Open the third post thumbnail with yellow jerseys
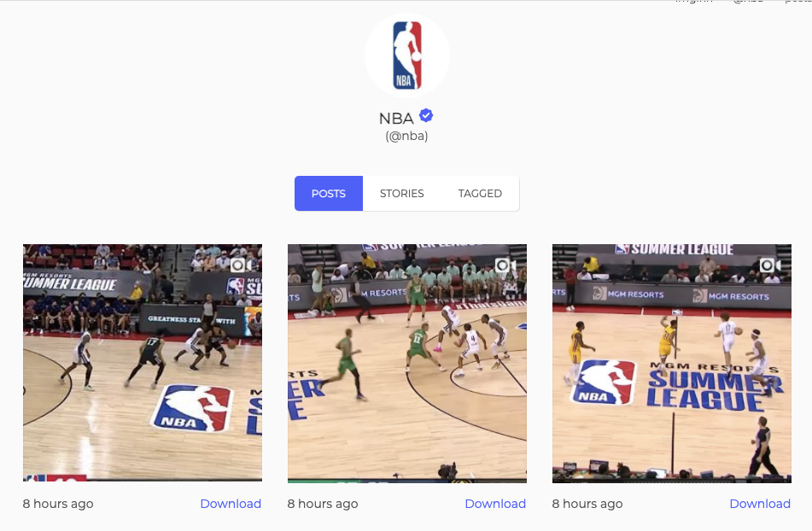812x531 pixels. (672, 364)
